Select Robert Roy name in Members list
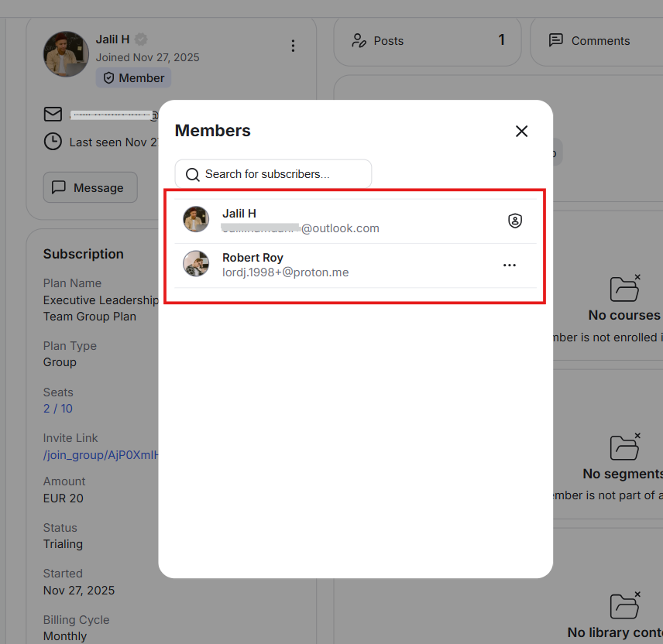Screen dimensions: 663x644 tap(252, 257)
